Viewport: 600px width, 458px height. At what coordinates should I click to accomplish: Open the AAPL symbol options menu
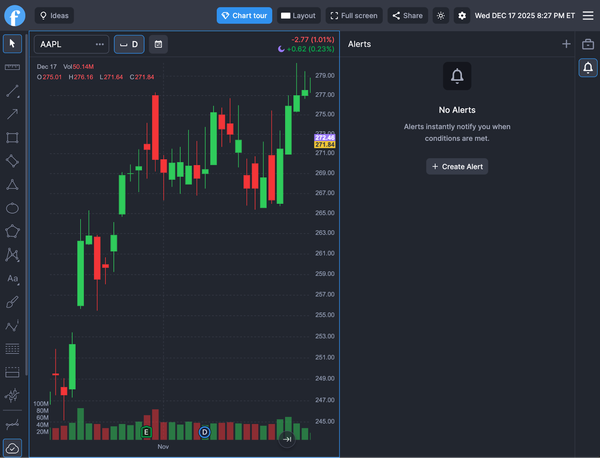(100, 44)
